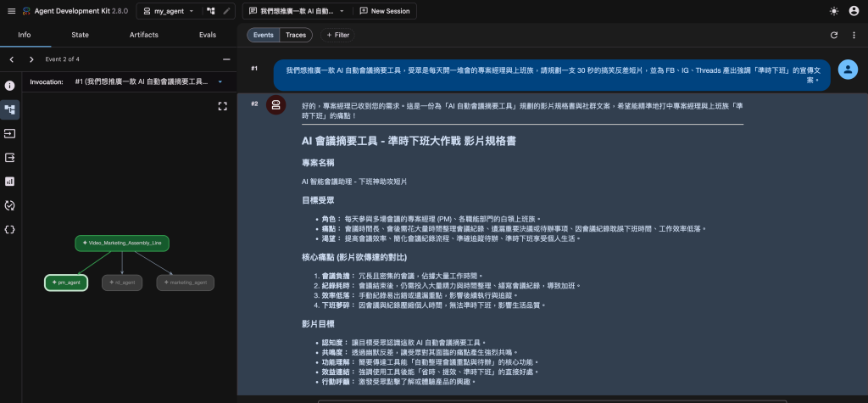This screenshot has height=403, width=868.
Task: Go to the next event
Action: coord(31,59)
